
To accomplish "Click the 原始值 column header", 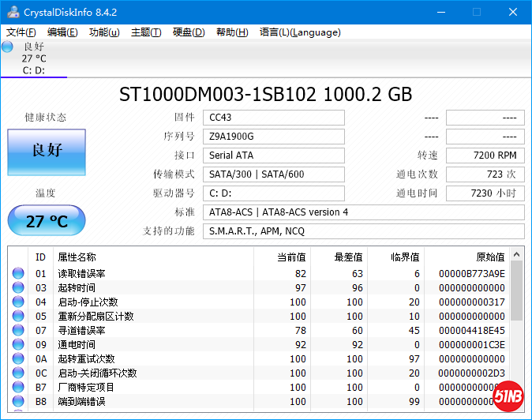I will (x=489, y=257).
